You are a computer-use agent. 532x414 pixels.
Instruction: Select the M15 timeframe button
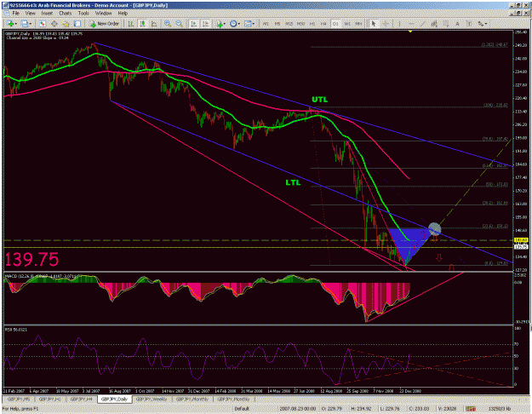point(289,24)
